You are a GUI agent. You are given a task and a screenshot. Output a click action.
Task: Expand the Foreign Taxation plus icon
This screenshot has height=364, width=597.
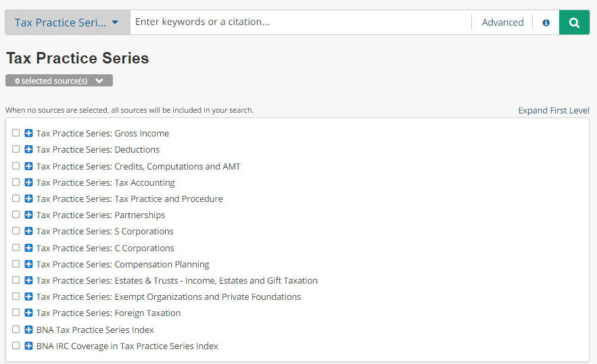click(28, 313)
